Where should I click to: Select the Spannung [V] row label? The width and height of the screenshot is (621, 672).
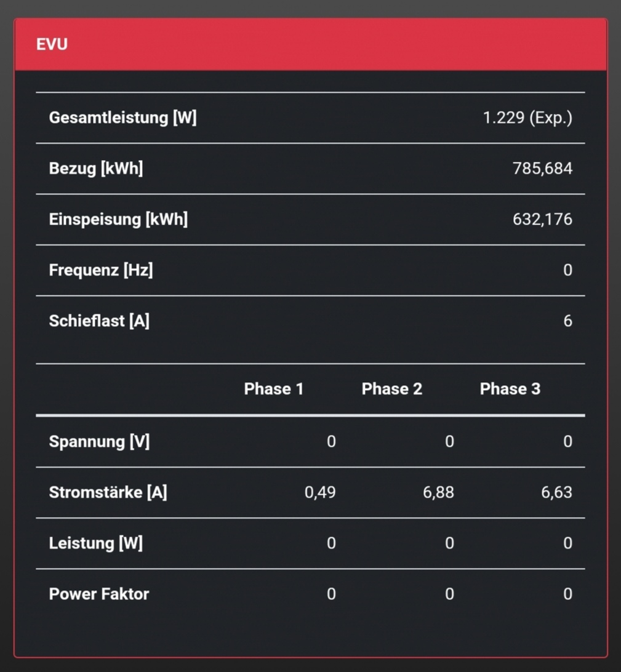tap(99, 442)
